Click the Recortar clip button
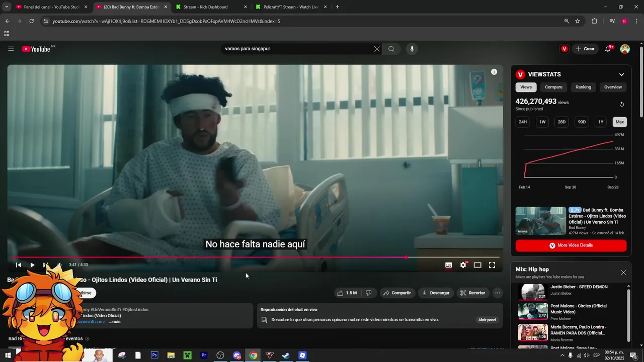The image size is (644, 362). (x=472, y=293)
